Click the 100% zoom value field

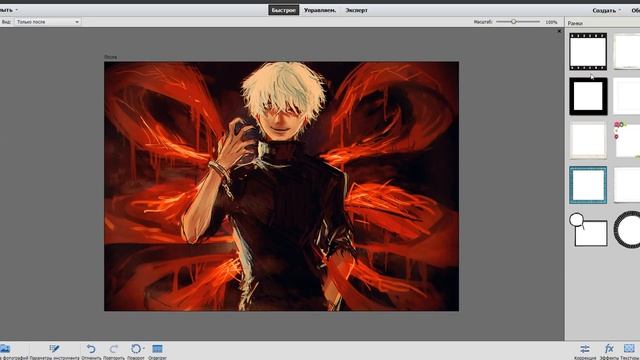coord(551,22)
